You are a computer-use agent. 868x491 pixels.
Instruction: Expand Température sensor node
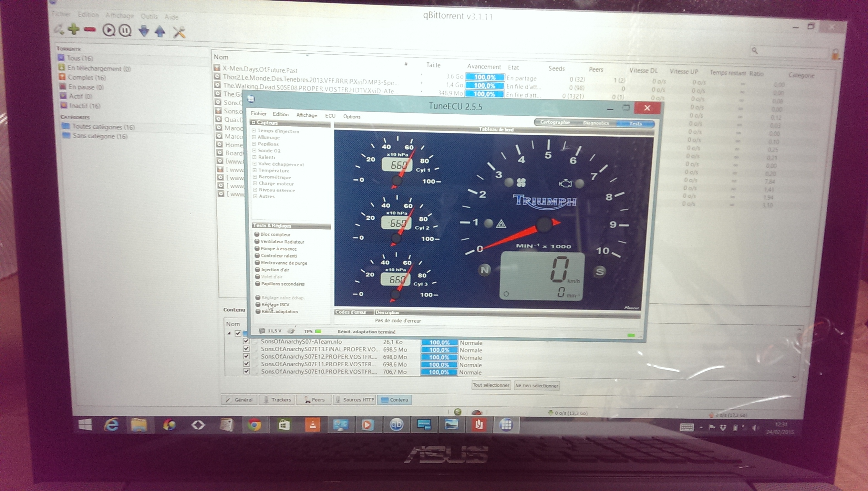point(255,170)
